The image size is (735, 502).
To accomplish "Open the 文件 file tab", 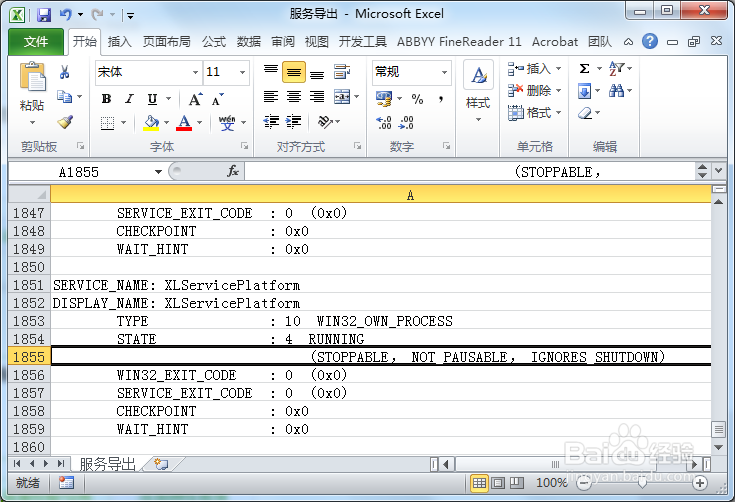I will tap(36, 42).
